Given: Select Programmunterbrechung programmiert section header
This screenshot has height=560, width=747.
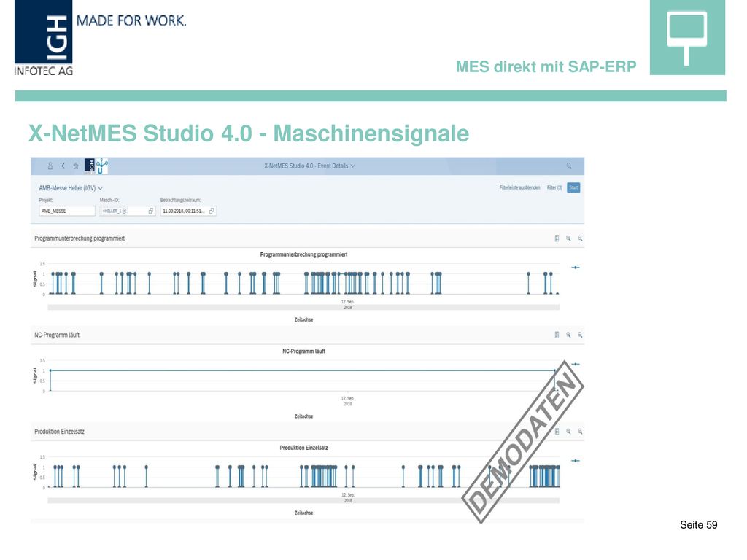Looking at the screenshot, I should point(80,238).
